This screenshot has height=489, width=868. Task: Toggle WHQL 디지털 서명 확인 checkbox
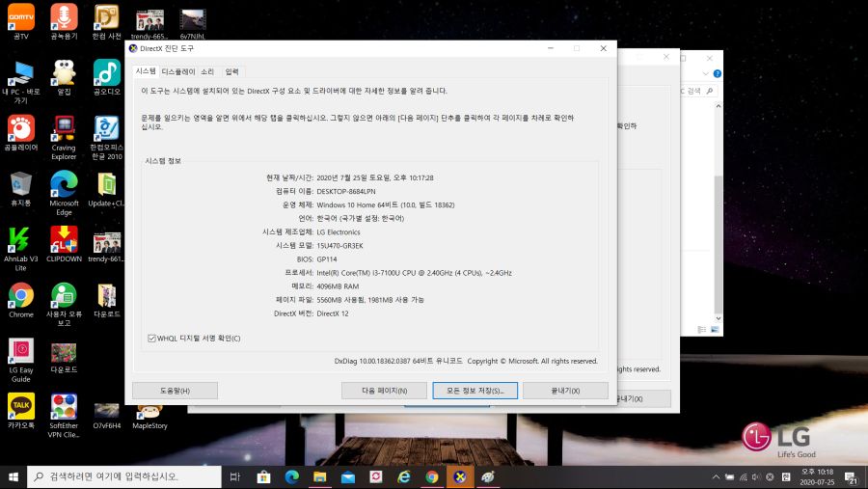151,339
